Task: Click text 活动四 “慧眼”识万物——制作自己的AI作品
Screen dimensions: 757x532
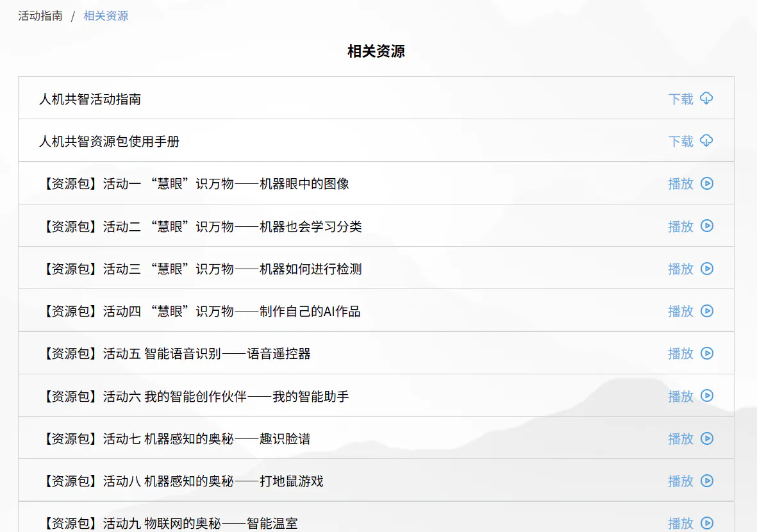Action: (232, 312)
